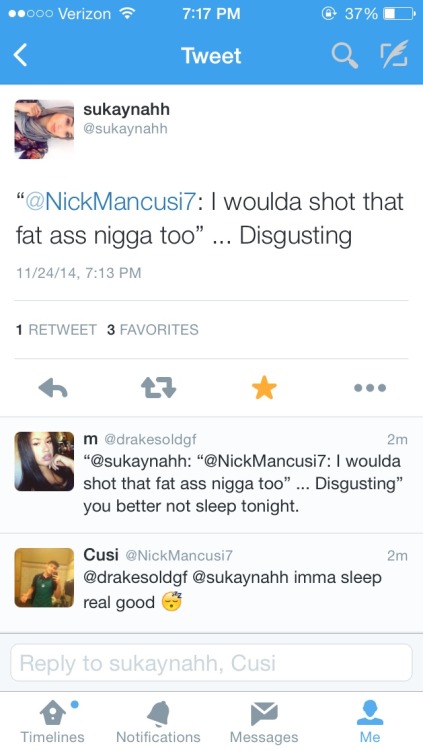View the 1 RETWEET list

pos(56,330)
